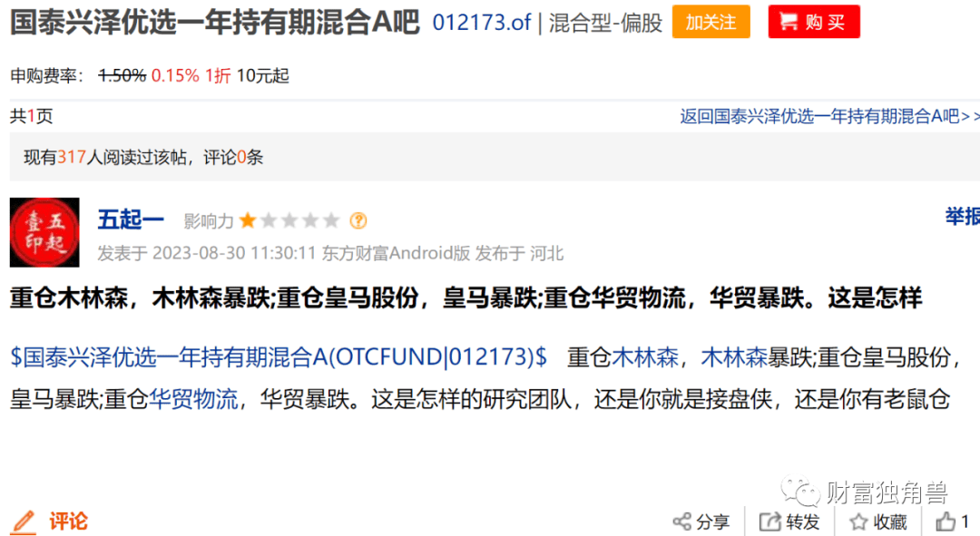Click the 华贸物流 stock link

pyautogui.click(x=194, y=398)
